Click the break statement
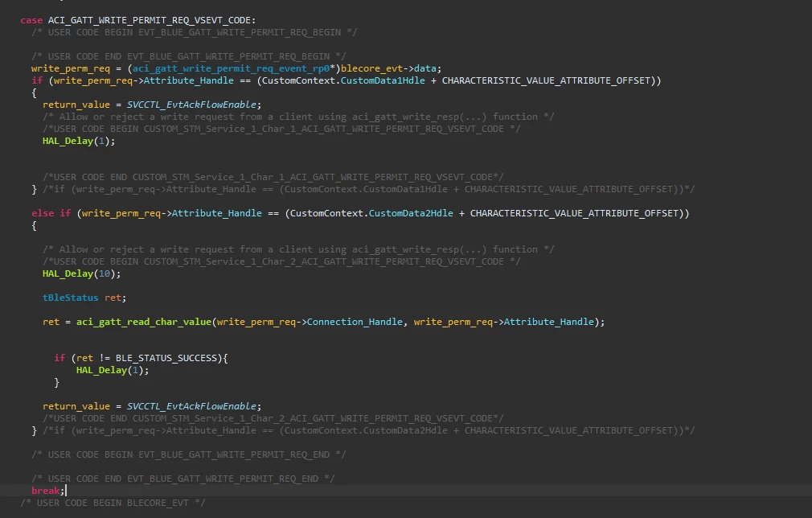 47,491
